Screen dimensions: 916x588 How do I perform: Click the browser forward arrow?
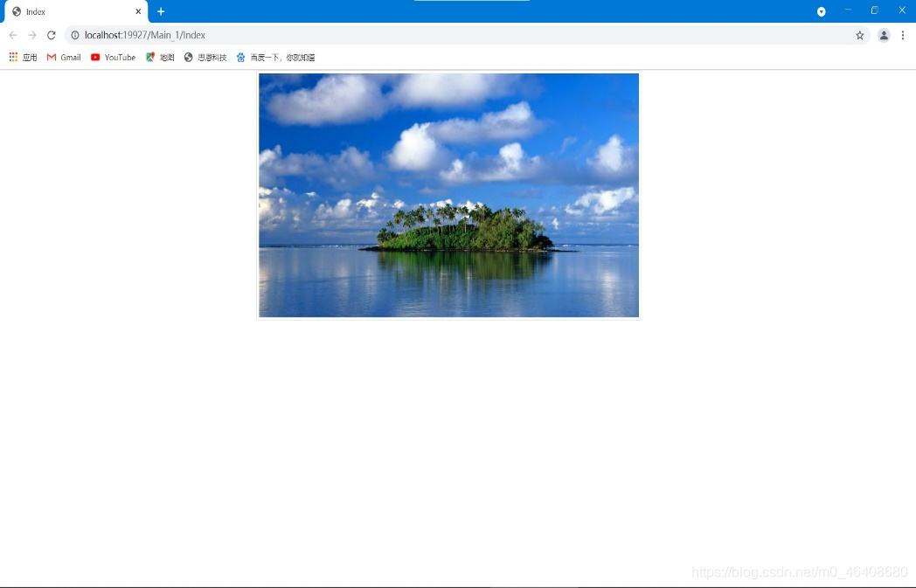coord(32,35)
